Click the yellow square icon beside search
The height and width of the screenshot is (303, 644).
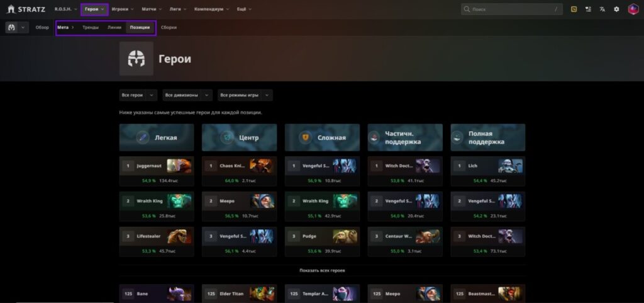pyautogui.click(x=574, y=9)
